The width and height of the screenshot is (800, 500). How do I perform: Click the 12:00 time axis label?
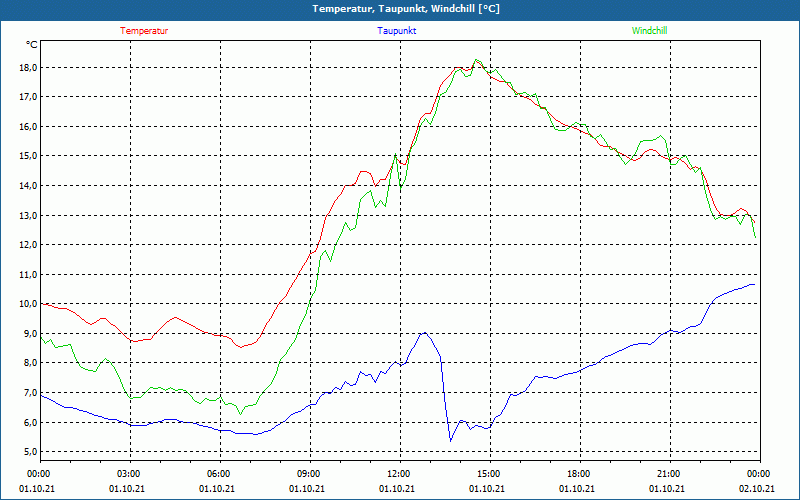[x=400, y=473]
